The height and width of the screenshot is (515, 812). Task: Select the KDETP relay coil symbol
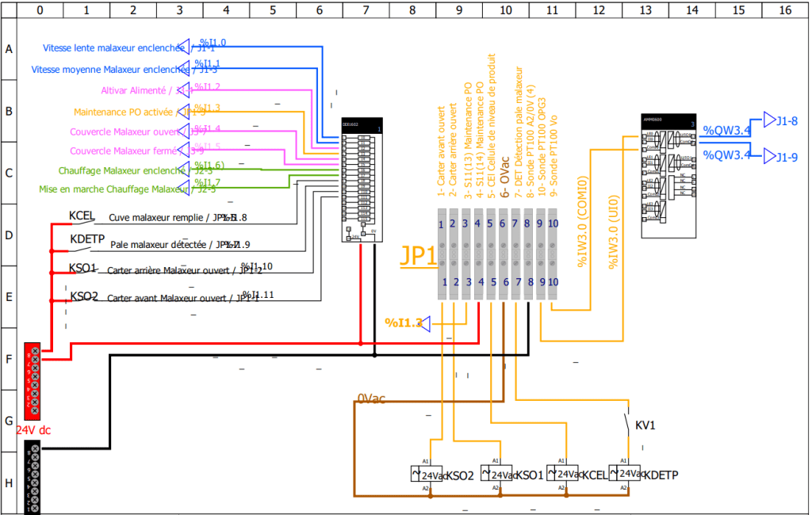point(615,474)
